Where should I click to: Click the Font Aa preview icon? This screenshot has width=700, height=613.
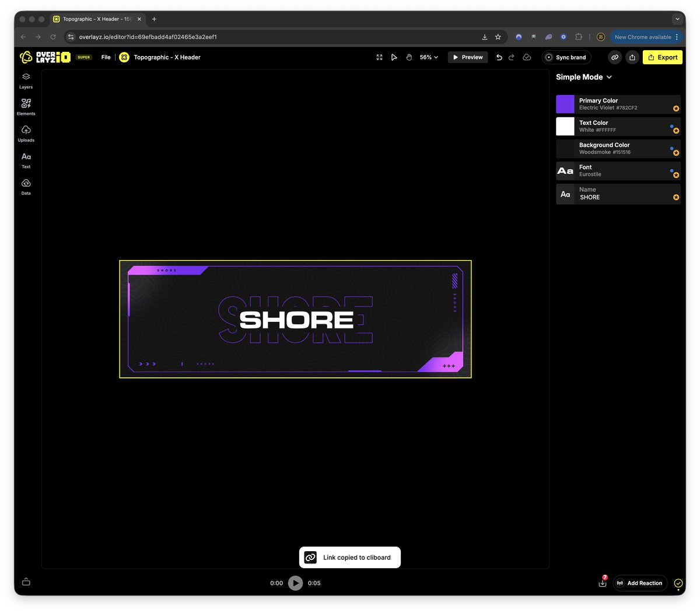click(565, 171)
